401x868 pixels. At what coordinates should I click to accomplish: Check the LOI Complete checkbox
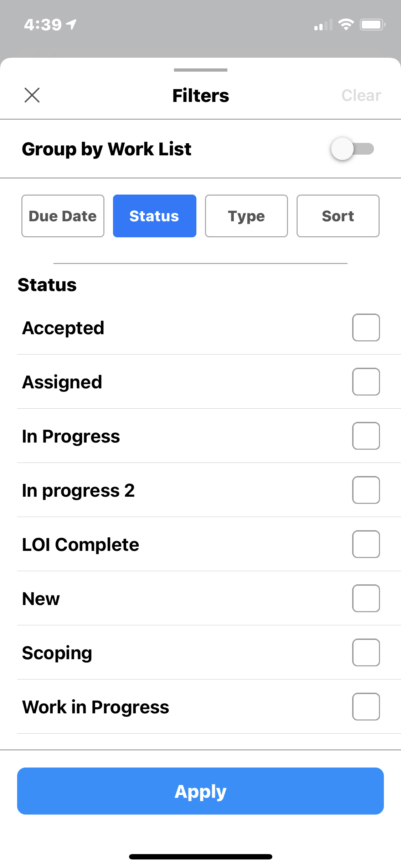click(x=366, y=544)
